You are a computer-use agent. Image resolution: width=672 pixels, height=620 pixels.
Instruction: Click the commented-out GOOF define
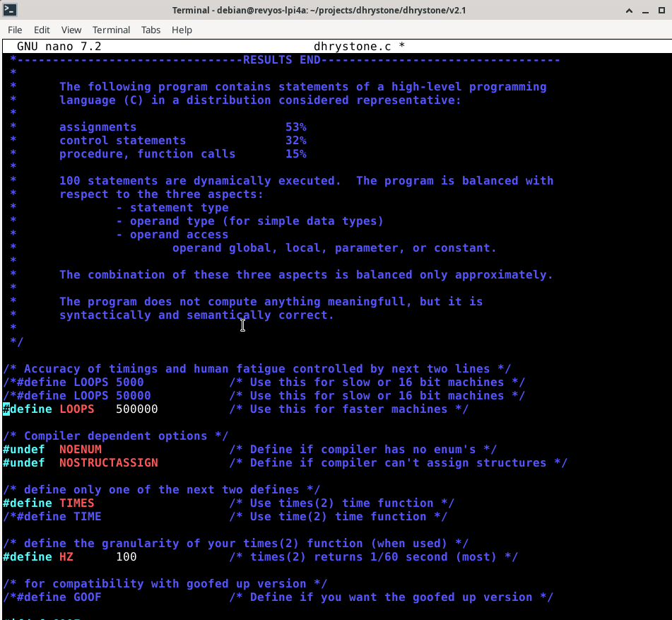52,597
